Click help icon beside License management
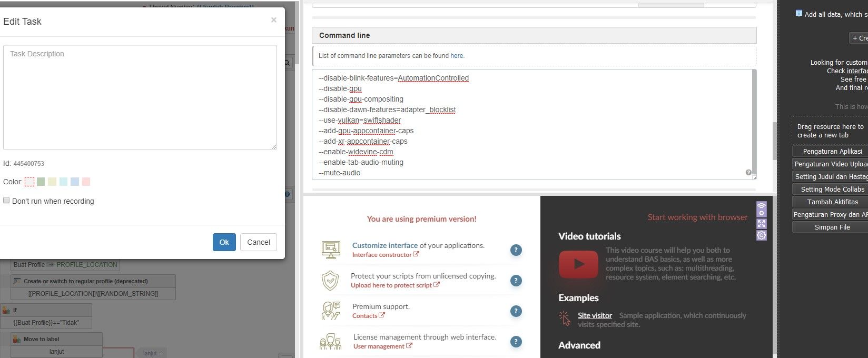 point(516,342)
